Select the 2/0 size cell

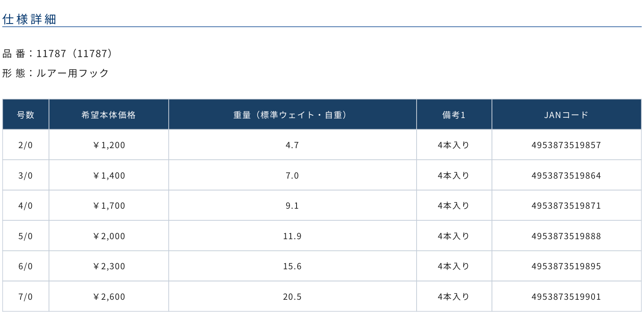(x=25, y=145)
